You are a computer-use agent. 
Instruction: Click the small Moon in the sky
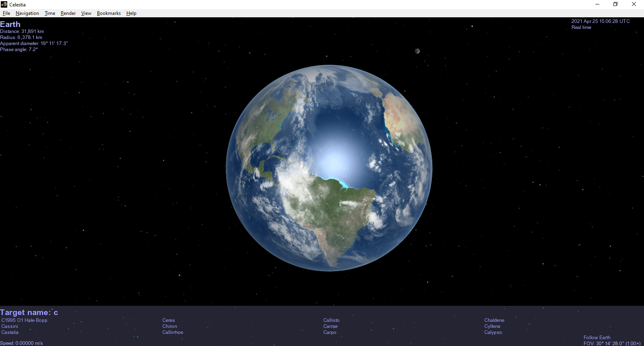[x=417, y=51]
